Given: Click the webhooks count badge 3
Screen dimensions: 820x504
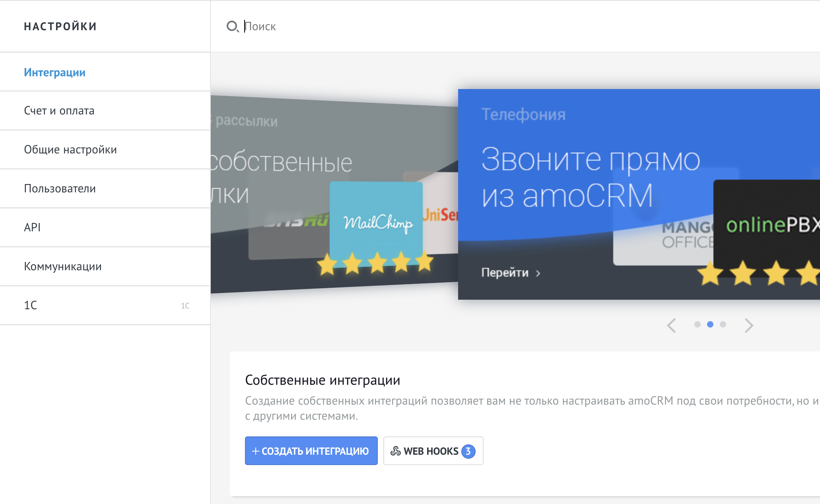Looking at the screenshot, I should [x=468, y=451].
